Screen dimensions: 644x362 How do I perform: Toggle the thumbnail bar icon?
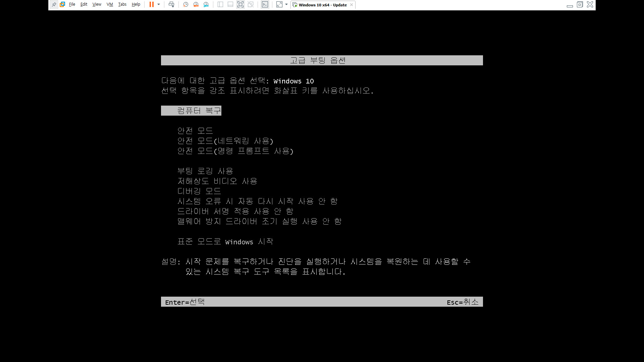(x=230, y=5)
